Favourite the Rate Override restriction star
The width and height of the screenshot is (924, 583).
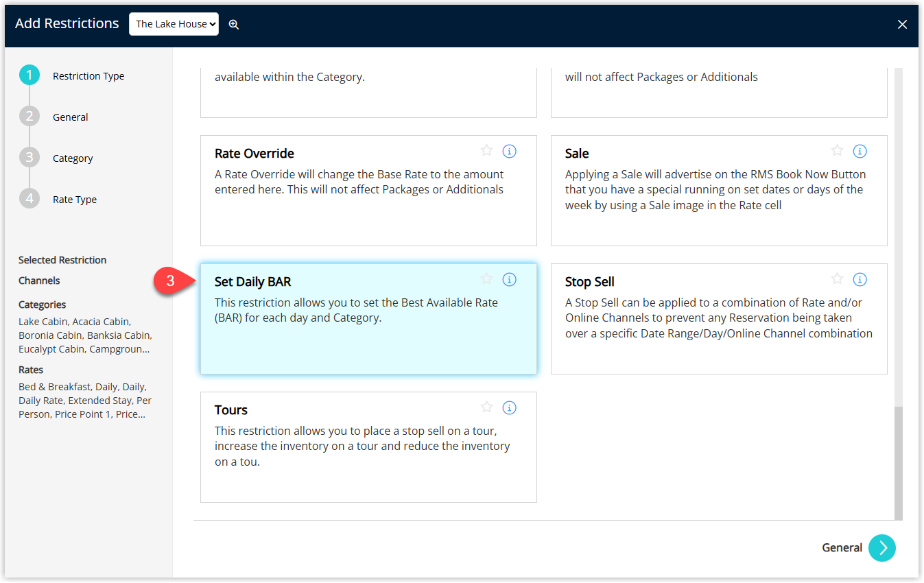click(486, 151)
